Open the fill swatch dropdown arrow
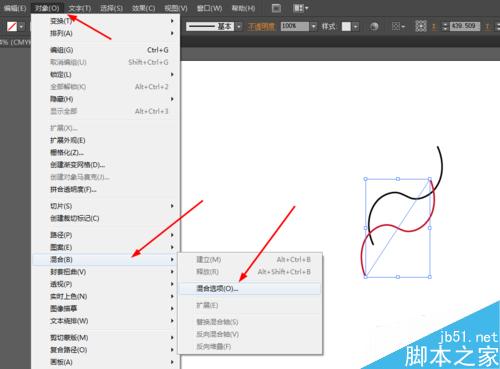Image resolution: width=500 pixels, height=369 pixels. pyautogui.click(x=21, y=26)
